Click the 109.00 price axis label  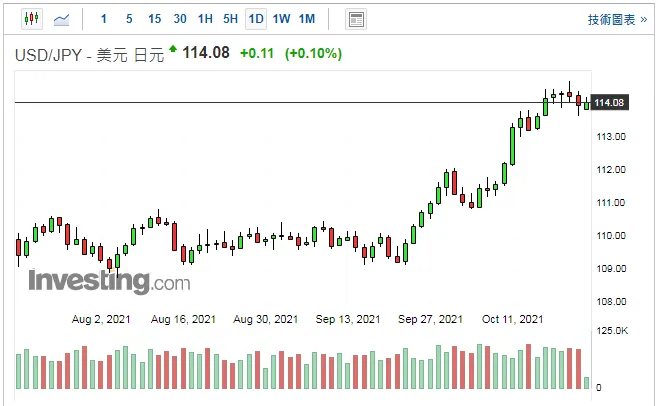point(611,269)
